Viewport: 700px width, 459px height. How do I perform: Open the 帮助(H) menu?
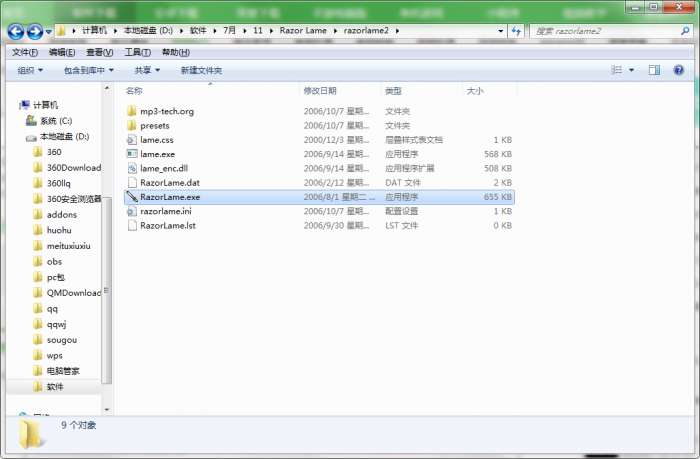(175, 53)
